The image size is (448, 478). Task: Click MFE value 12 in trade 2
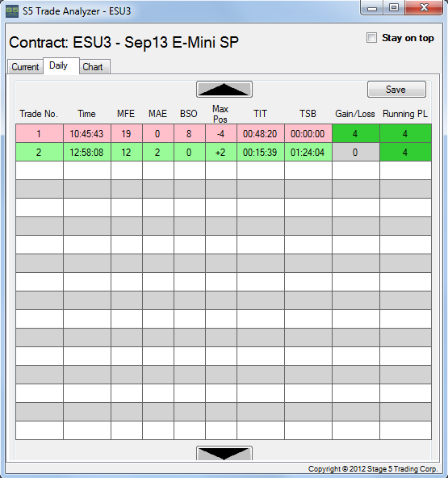tap(127, 152)
